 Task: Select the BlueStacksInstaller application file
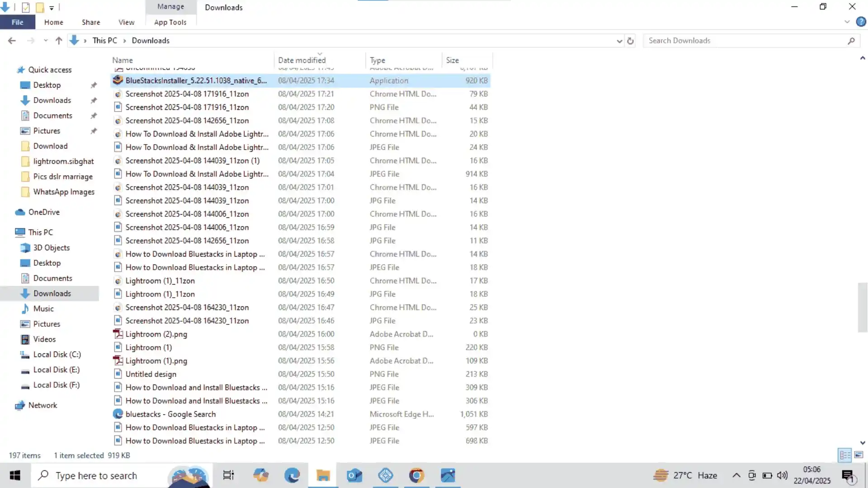196,80
